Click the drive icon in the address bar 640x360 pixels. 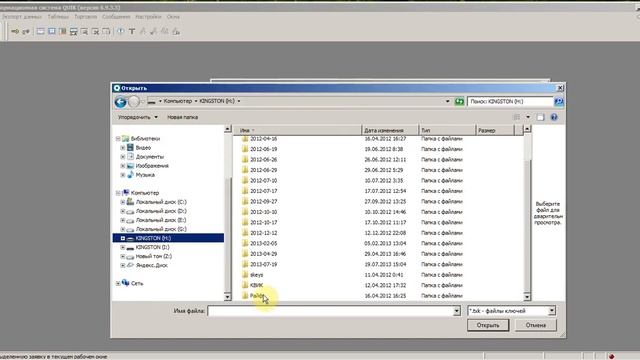pos(151,101)
